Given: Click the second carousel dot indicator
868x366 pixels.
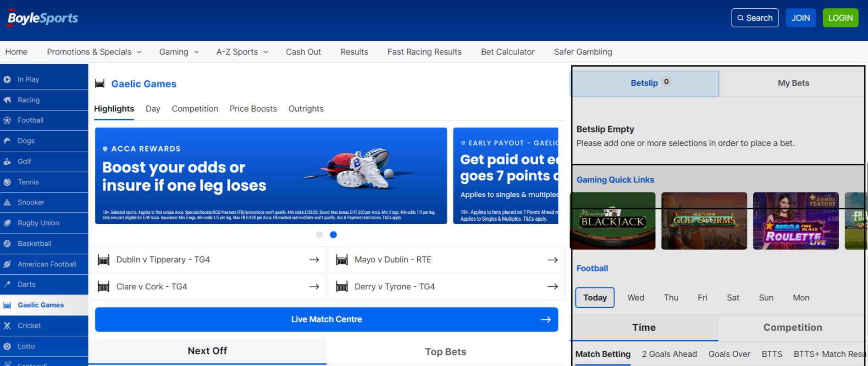Looking at the screenshot, I should pyautogui.click(x=333, y=235).
